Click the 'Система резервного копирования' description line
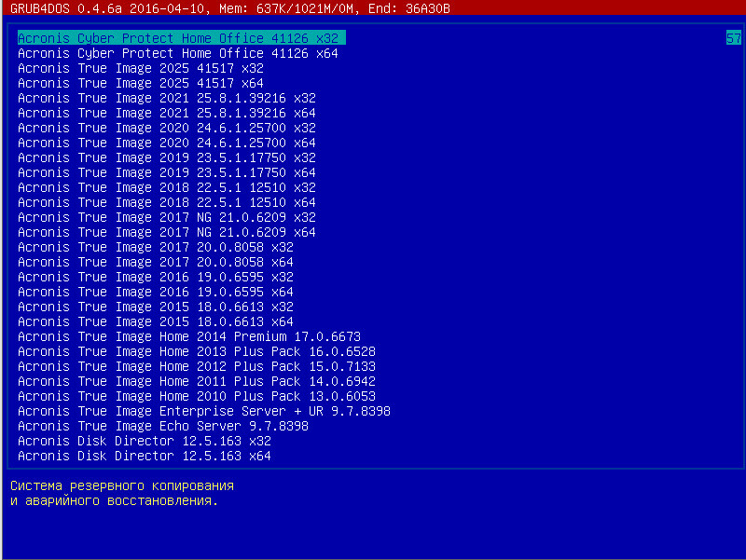 coord(122,485)
